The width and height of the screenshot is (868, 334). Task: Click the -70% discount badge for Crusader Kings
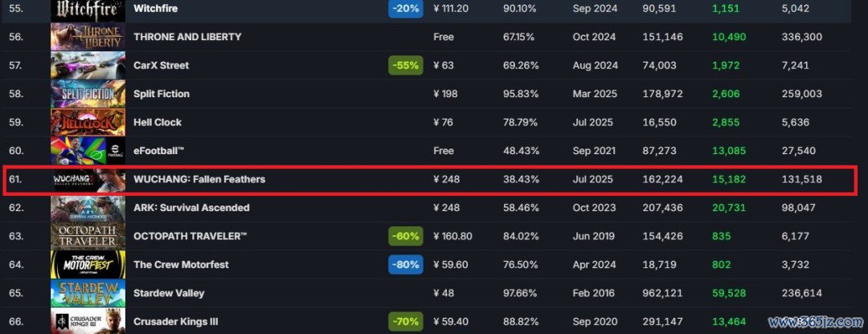406,321
